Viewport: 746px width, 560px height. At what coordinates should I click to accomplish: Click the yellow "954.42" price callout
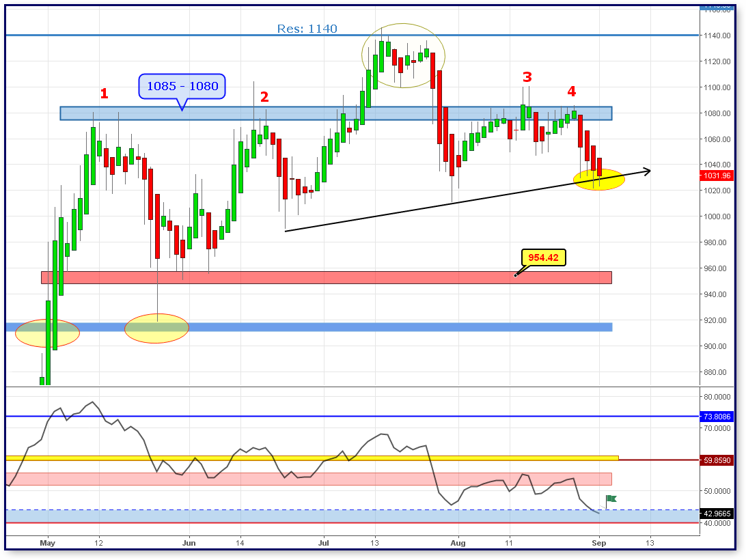click(543, 257)
